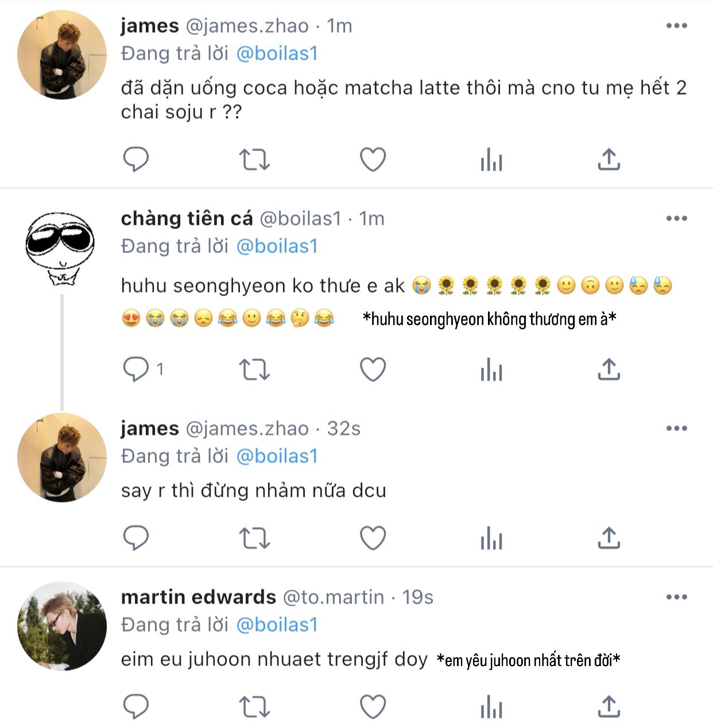The height and width of the screenshot is (728, 713).
Task: Like james's tweet about 2 chai soju
Action: tap(373, 159)
